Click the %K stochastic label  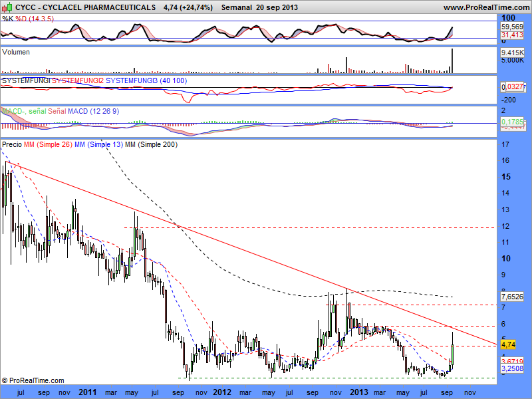(7, 19)
